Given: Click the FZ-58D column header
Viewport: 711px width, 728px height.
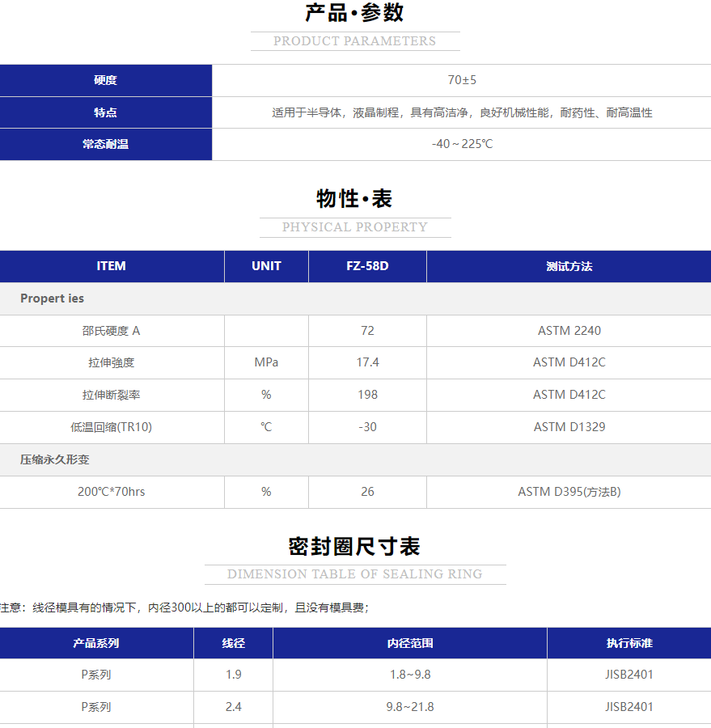Looking at the screenshot, I should click(x=367, y=266).
